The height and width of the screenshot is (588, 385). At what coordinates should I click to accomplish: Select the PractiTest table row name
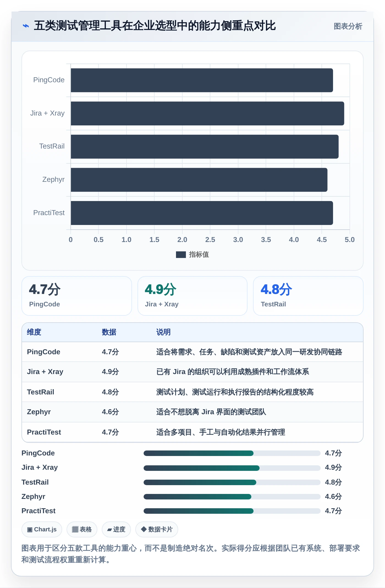pyautogui.click(x=44, y=432)
